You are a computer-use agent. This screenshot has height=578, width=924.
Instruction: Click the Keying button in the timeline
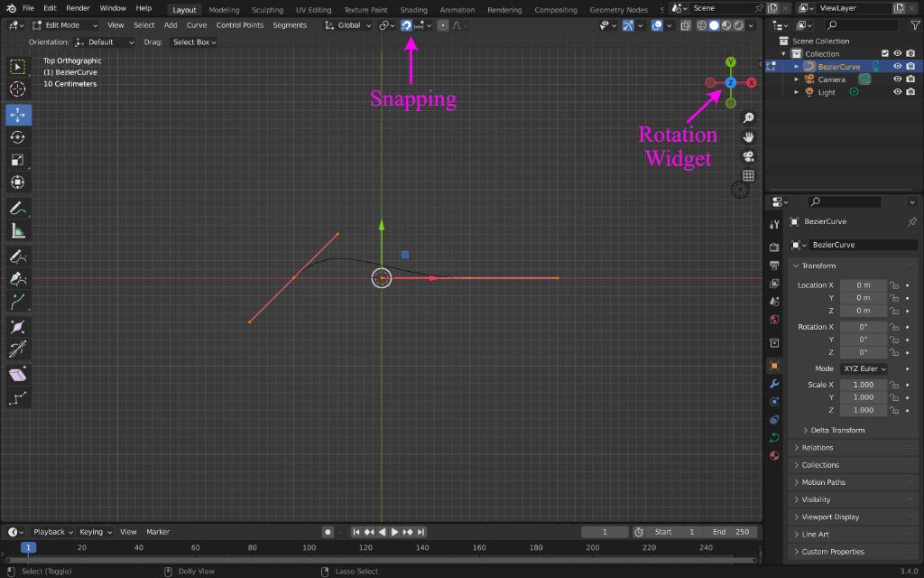(94, 532)
